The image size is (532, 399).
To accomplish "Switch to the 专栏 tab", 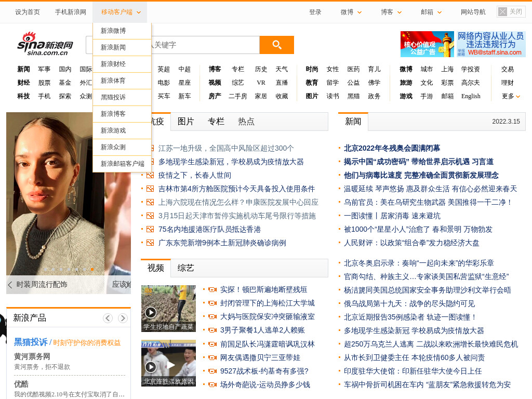I will pos(216,122).
